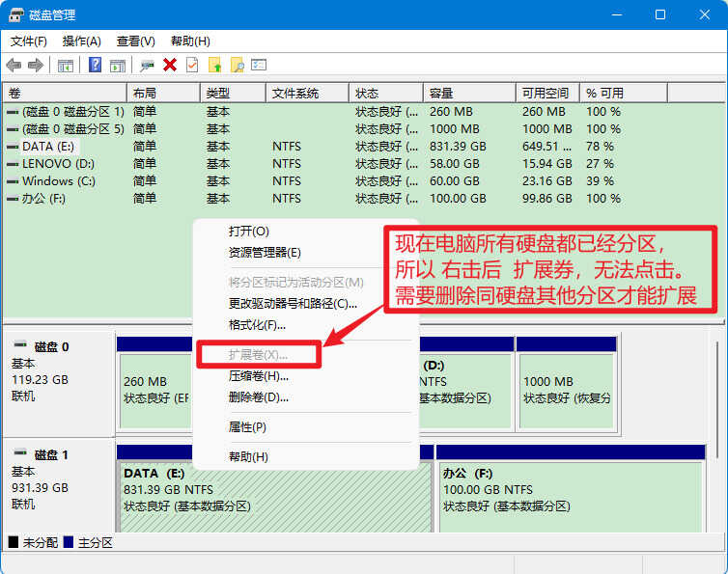Sort by the 布局 column header
This screenshot has width=728, height=574.
click(x=163, y=94)
